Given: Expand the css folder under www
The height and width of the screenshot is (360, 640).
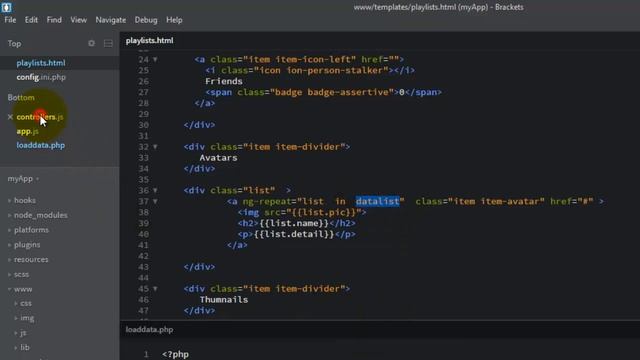Looking at the screenshot, I should [x=26, y=303].
